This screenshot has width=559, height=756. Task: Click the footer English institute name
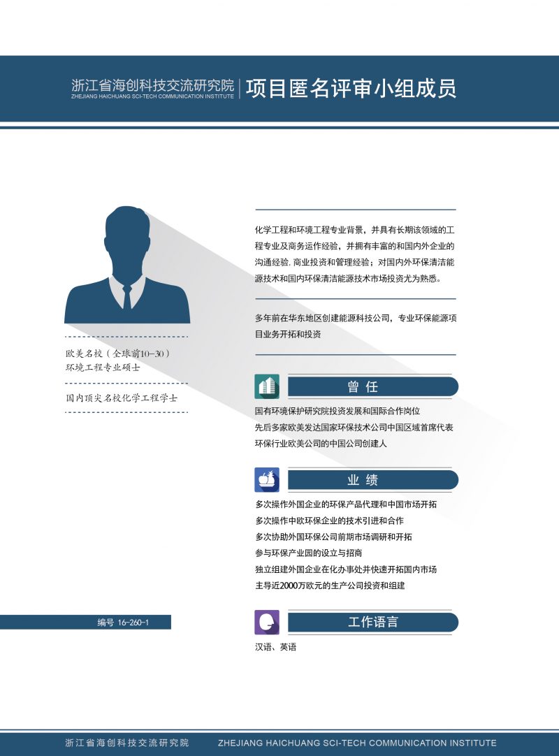[x=357, y=743]
